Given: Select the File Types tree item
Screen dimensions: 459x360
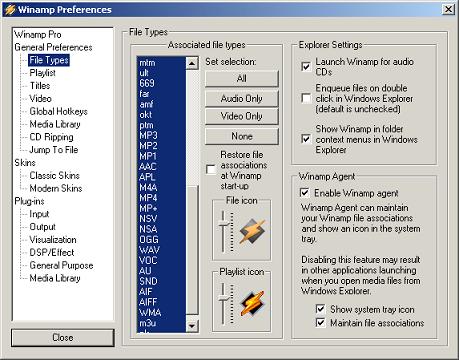Looking at the screenshot, I should 49,60.
